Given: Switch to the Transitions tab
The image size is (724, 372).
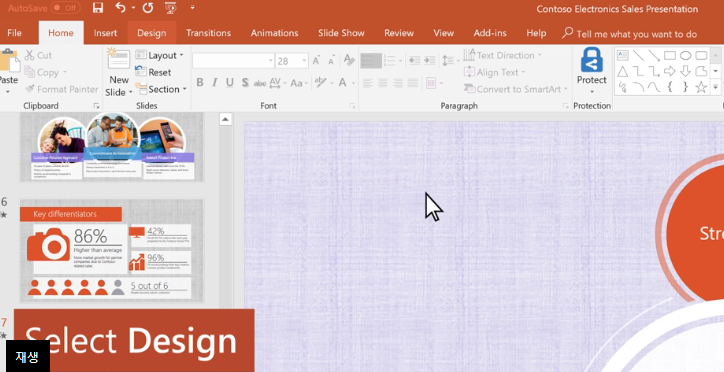Looking at the screenshot, I should (208, 33).
